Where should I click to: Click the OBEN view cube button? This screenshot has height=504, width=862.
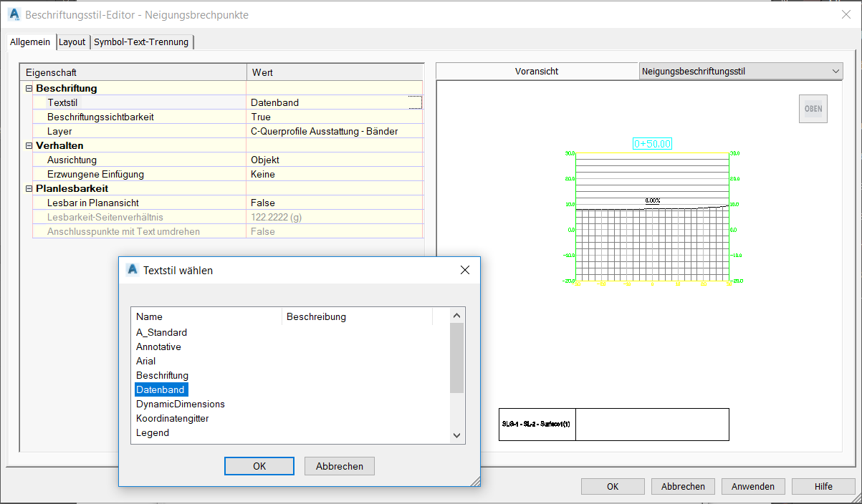(x=813, y=109)
